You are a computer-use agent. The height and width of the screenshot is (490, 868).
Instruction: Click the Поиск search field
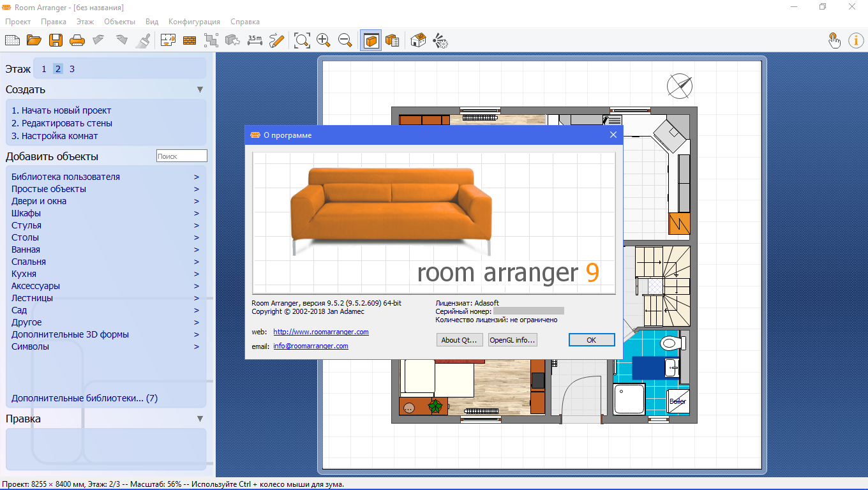click(182, 156)
